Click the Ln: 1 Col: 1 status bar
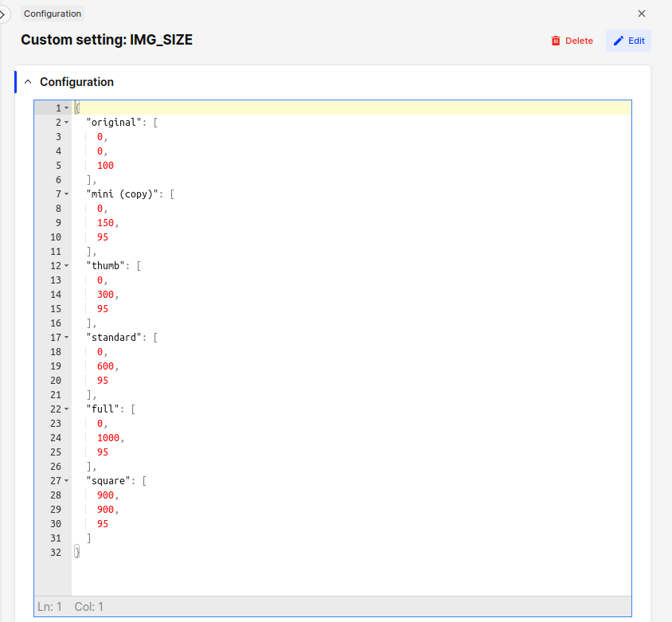The image size is (672, 622). pyautogui.click(x=70, y=607)
